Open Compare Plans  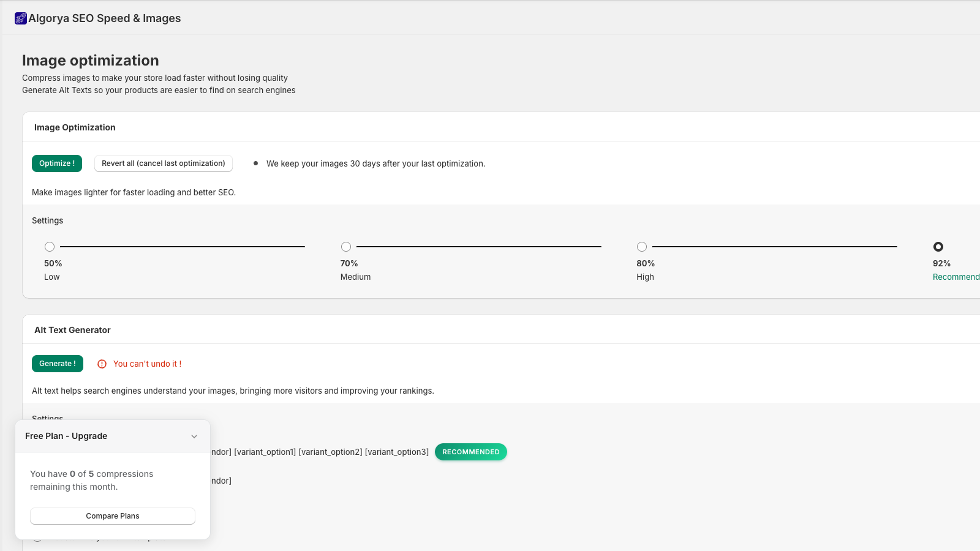coord(113,516)
